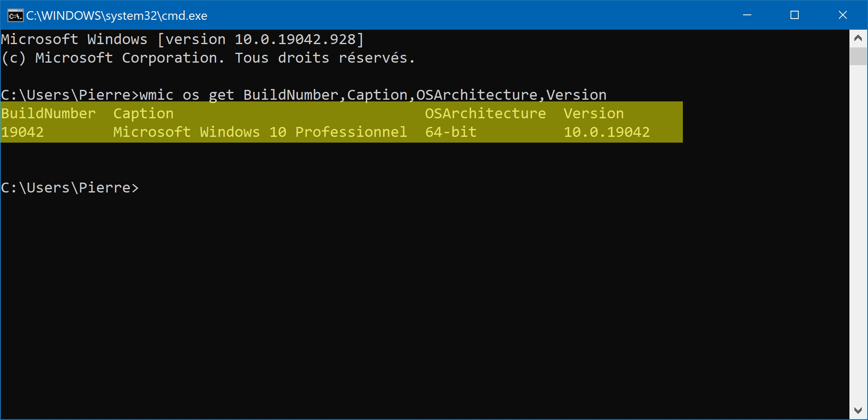The width and height of the screenshot is (868, 420).
Task: Click the Caption column header text
Action: [x=143, y=114]
